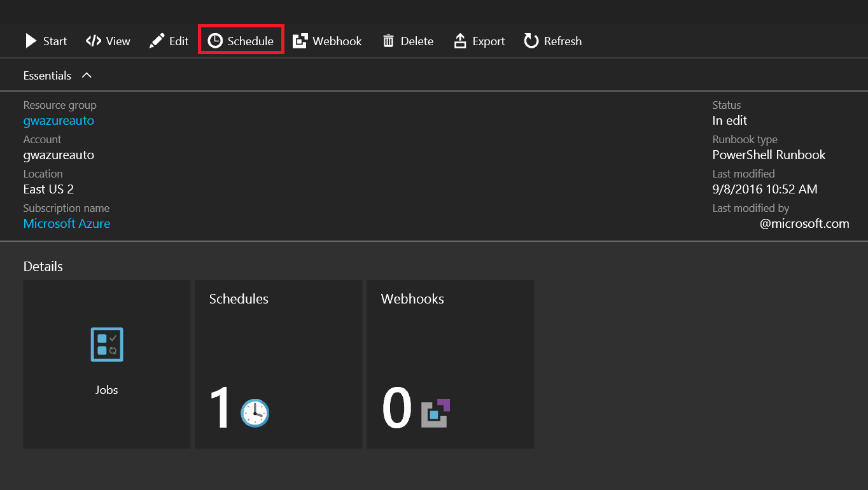
Task: Click the 'Last modified by' field label
Action: coord(751,208)
